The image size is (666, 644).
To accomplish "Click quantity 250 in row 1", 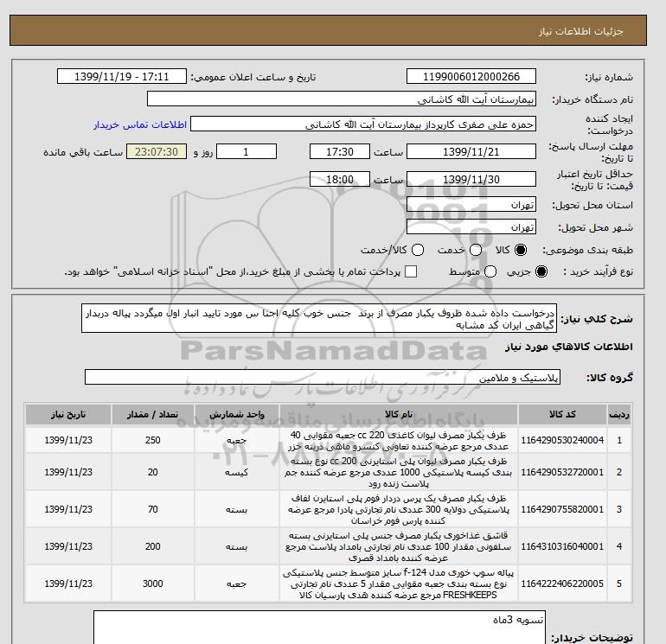I will [x=153, y=440].
